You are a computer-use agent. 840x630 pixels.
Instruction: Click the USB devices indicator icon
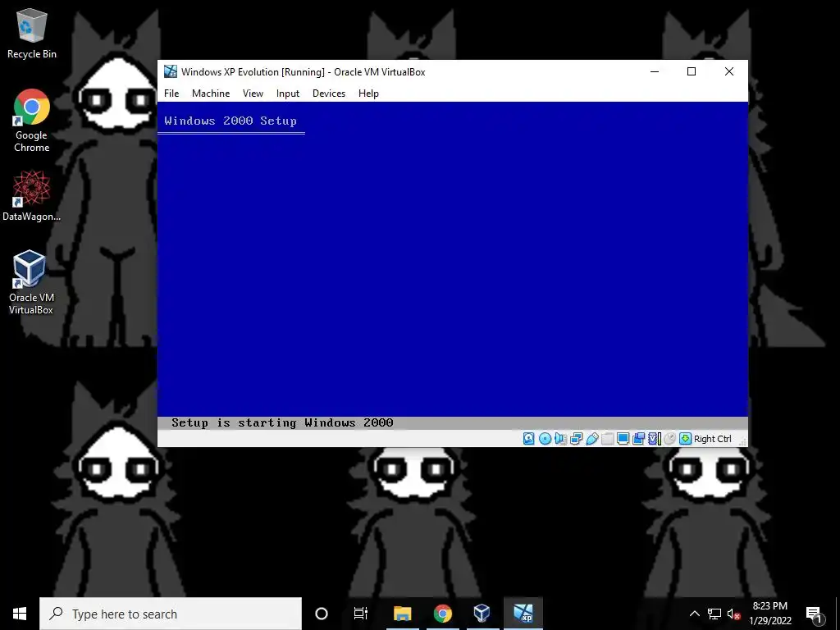tap(591, 439)
